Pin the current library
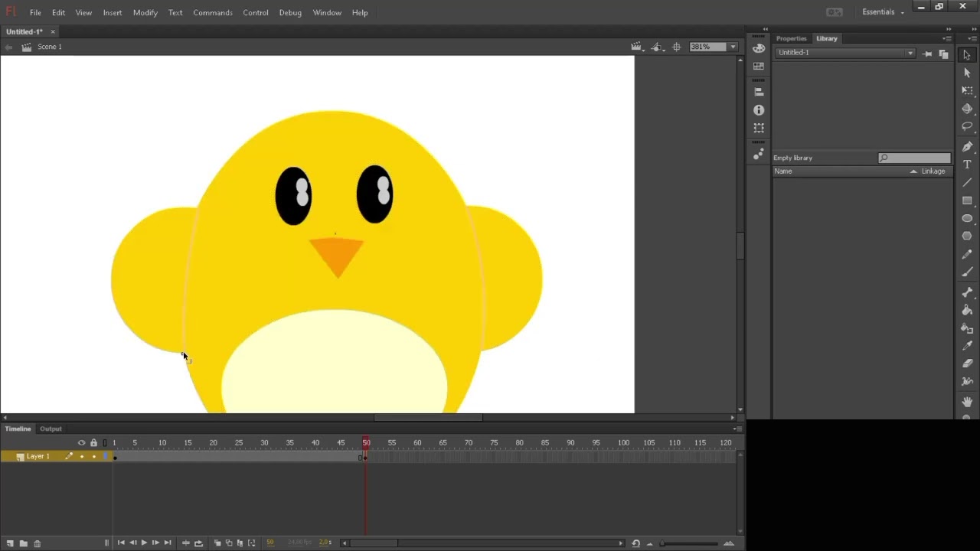Image resolution: width=980 pixels, height=551 pixels. [927, 54]
